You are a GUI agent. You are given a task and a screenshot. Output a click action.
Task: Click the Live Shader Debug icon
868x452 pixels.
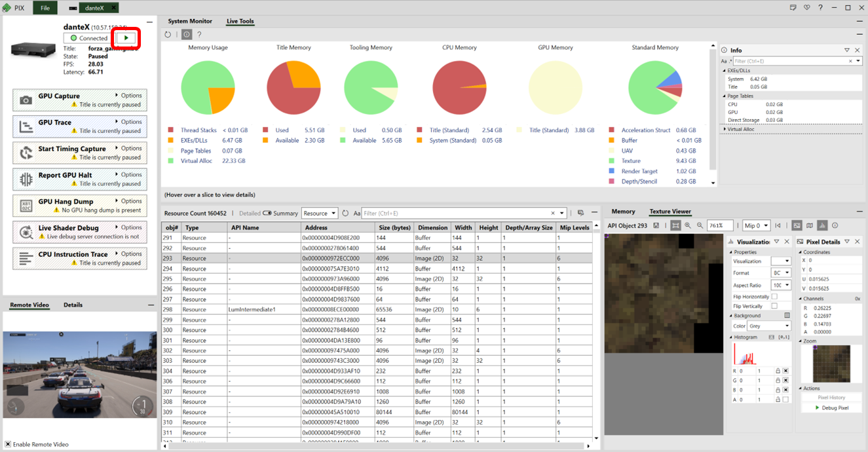26,232
